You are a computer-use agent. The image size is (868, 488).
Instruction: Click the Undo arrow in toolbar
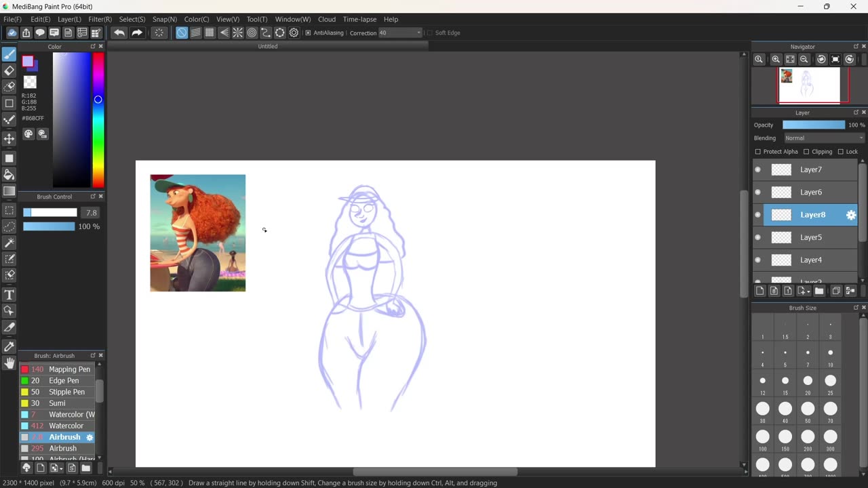[x=119, y=33]
